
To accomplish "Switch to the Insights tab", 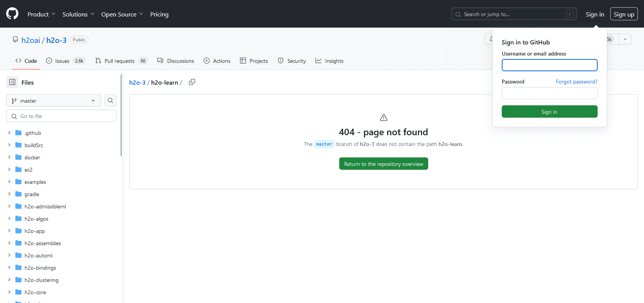I will point(329,61).
